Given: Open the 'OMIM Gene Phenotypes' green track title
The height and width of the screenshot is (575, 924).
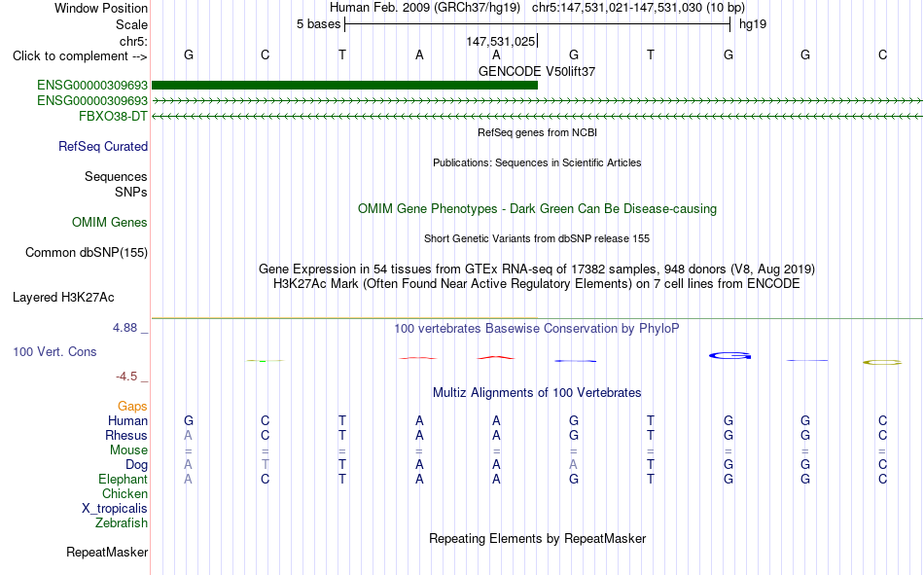Looking at the screenshot, I should (537, 209).
